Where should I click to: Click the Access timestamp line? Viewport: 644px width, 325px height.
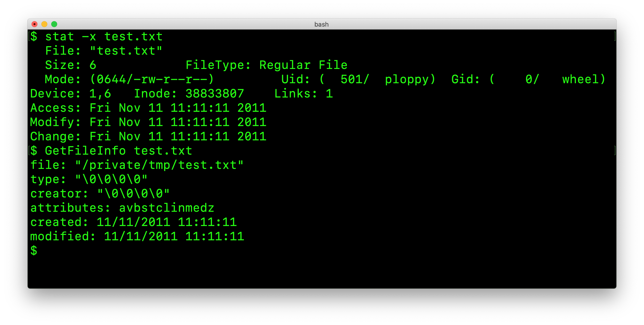point(148,108)
